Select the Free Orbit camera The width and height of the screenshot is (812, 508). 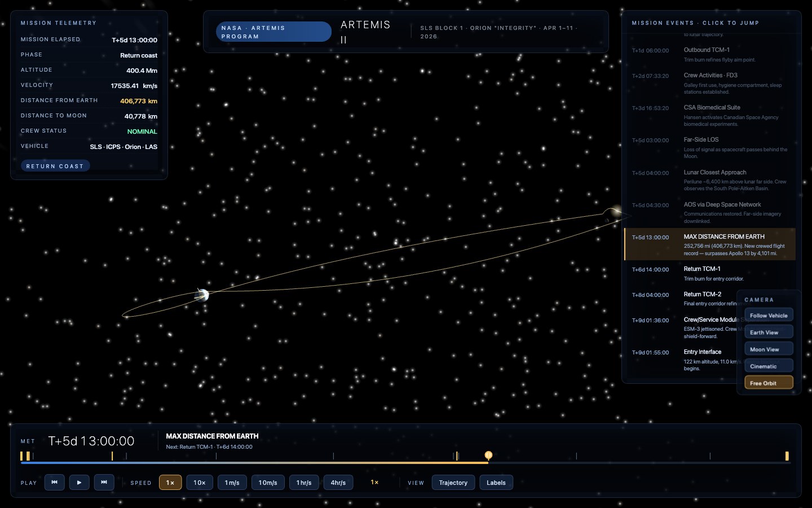click(769, 383)
